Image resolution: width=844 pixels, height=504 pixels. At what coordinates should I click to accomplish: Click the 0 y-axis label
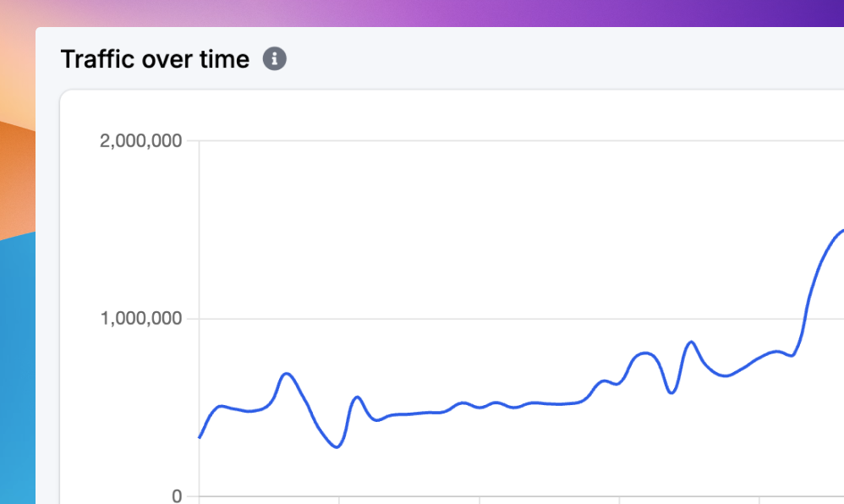coord(177,496)
